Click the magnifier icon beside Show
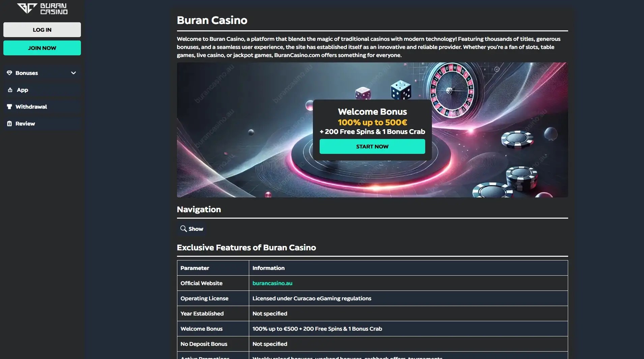The width and height of the screenshot is (644, 359). coord(183,229)
